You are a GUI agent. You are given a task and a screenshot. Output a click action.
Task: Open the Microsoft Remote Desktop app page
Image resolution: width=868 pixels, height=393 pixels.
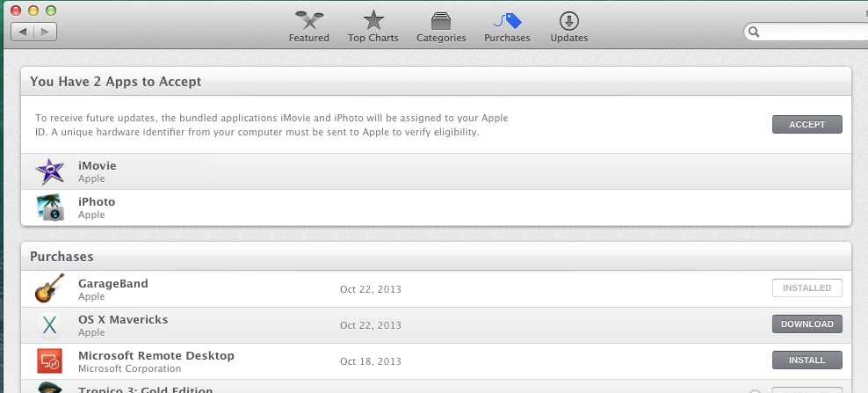156,355
